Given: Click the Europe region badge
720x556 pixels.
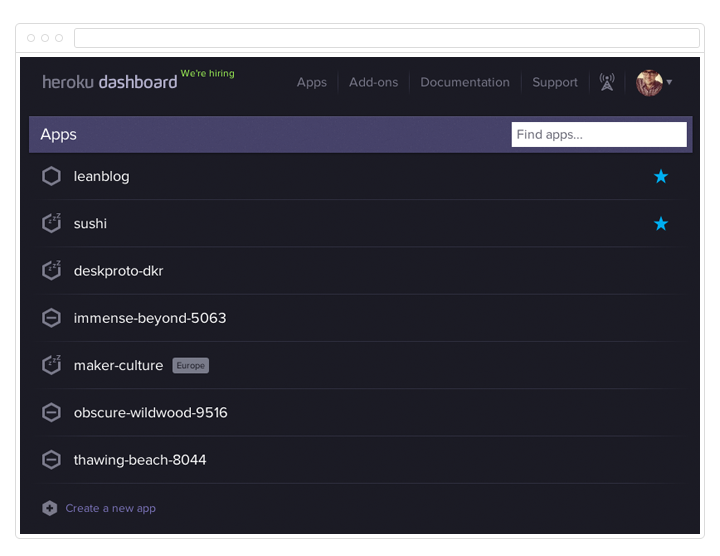Looking at the screenshot, I should coord(191,365).
